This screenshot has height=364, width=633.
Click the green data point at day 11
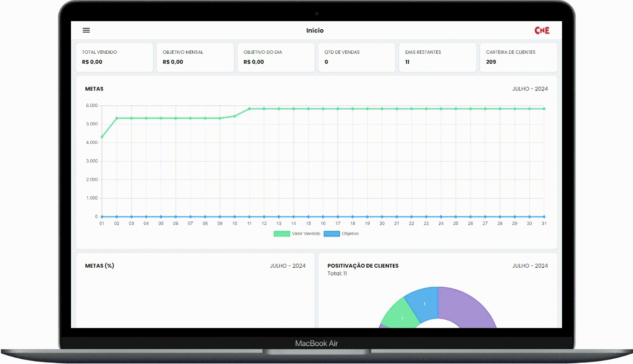tap(249, 109)
